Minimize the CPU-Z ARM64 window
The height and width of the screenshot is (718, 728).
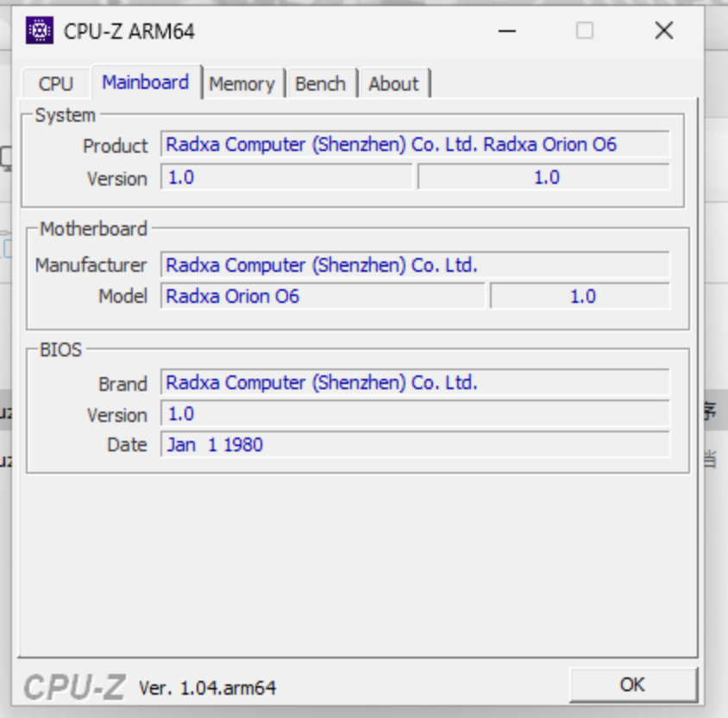tap(507, 31)
